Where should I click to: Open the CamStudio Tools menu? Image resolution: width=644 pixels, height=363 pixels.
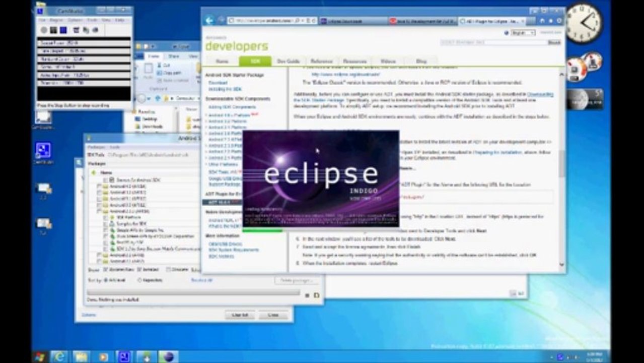point(92,20)
